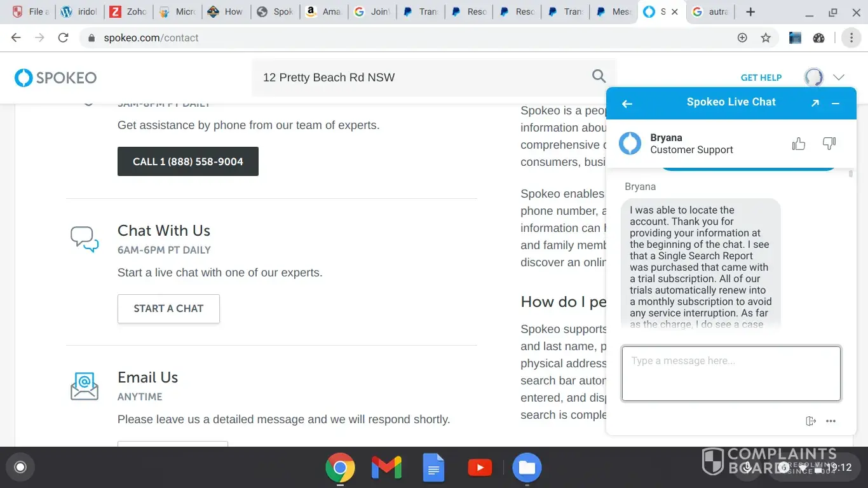
Task: Rate Bryana with thumbs down
Action: click(829, 144)
